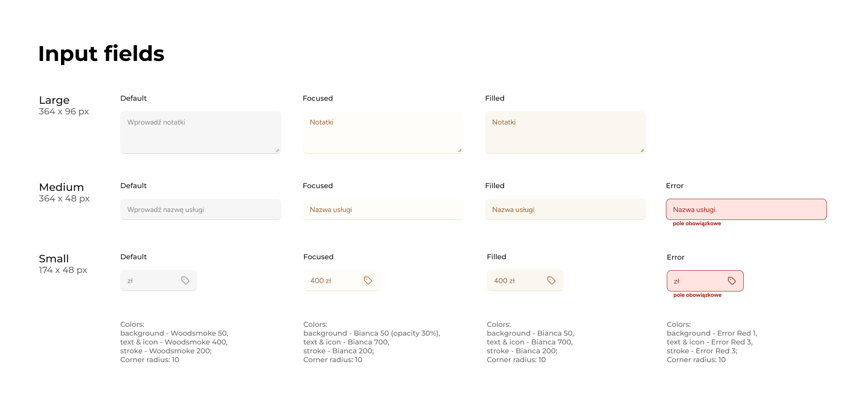Focus the Large Focused 'Notatki' text area
The image size is (868, 401).
point(383,132)
